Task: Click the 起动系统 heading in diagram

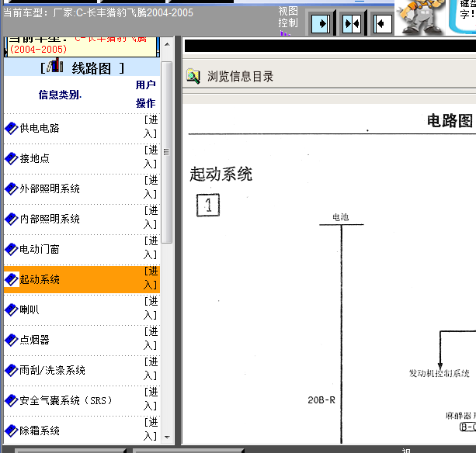Action: 221,174
